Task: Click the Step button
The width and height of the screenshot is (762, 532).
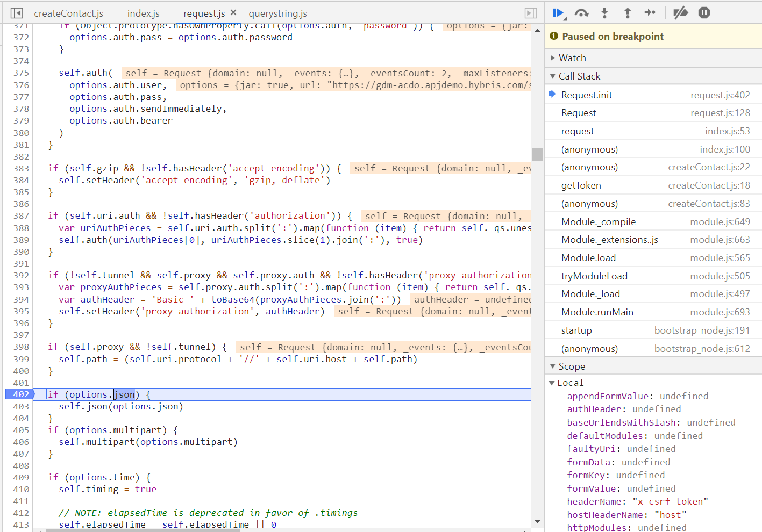Action: [650, 12]
